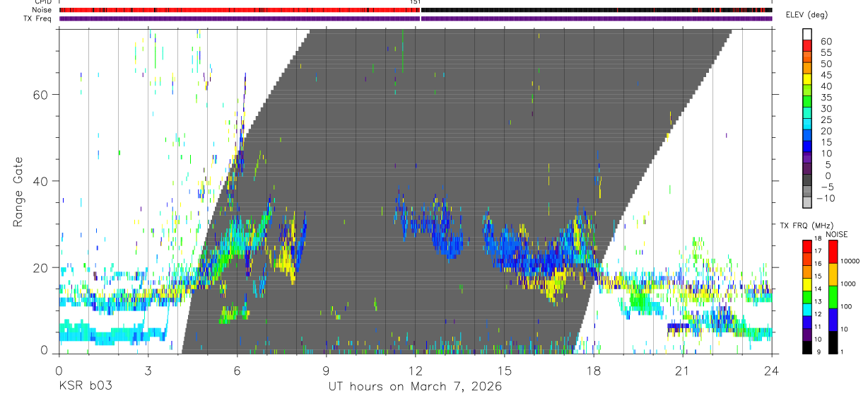
Task: Click the purple TX Freq status bar
Action: [x=416, y=19]
